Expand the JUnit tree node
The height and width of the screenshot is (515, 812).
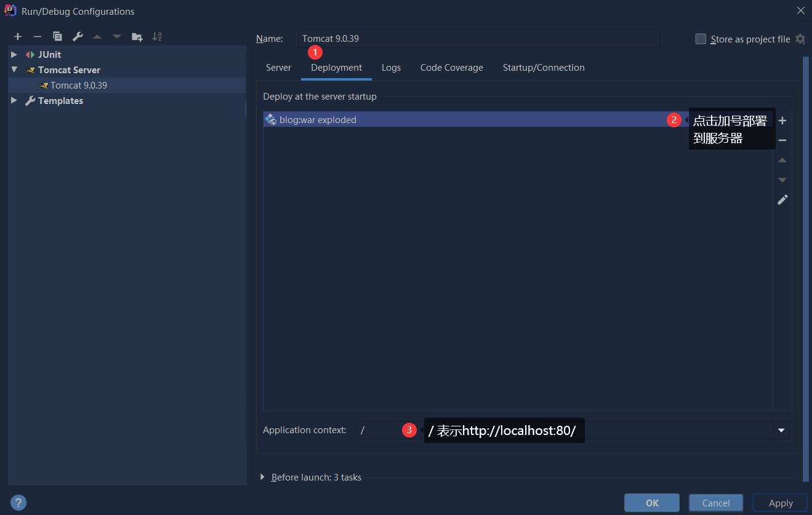coord(14,54)
